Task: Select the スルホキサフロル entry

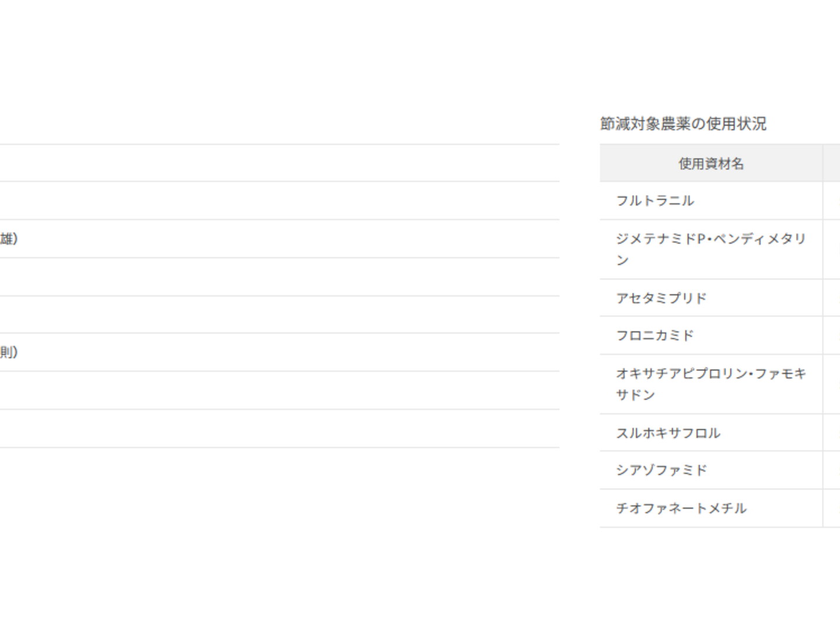Action: click(x=668, y=433)
